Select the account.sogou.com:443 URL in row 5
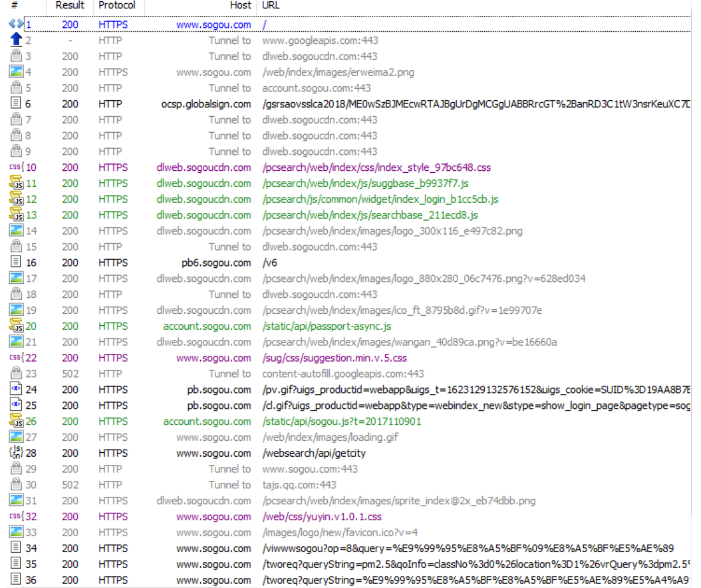701x588 pixels. (316, 88)
